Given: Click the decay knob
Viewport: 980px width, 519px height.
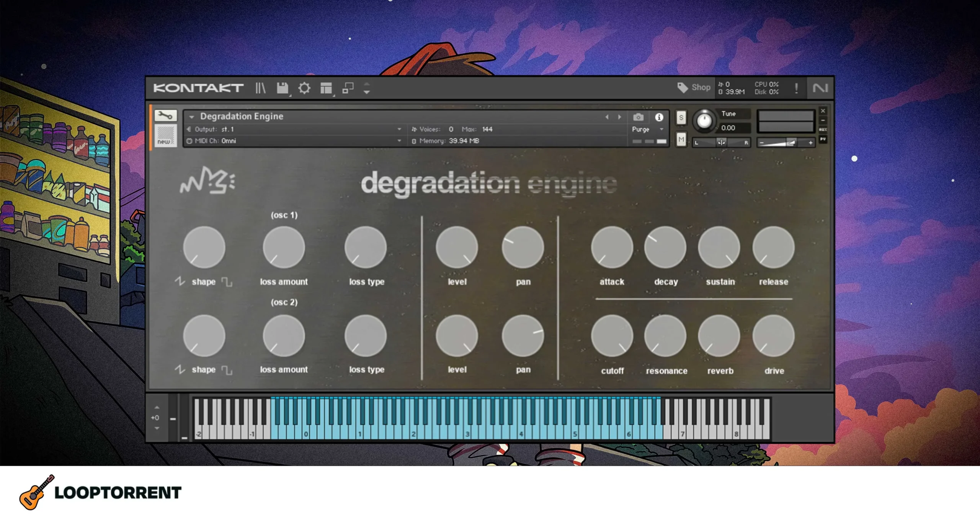Looking at the screenshot, I should 665,247.
